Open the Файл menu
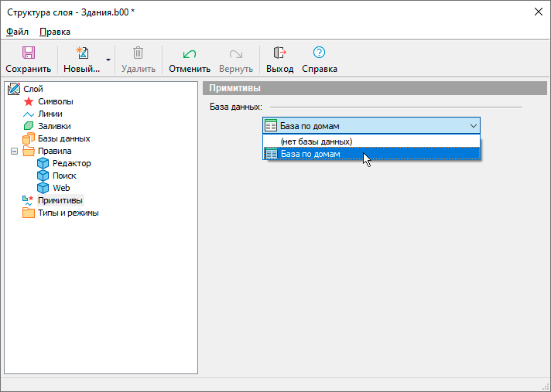 coord(17,32)
